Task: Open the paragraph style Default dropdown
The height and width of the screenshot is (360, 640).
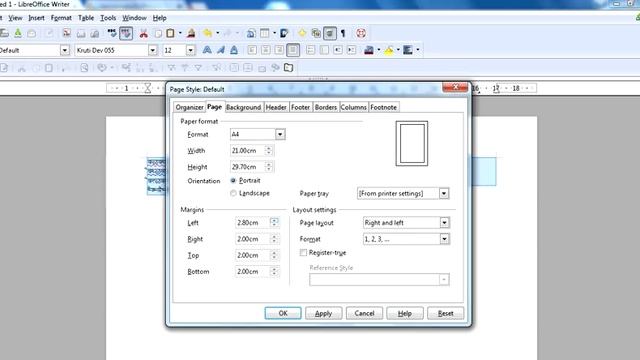Action: (64, 50)
